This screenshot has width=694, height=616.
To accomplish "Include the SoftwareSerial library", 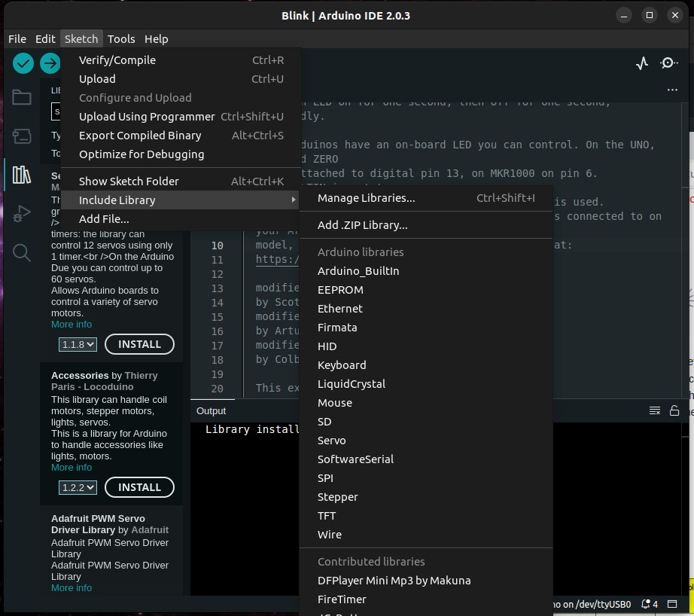I will pyautogui.click(x=426, y=459).
